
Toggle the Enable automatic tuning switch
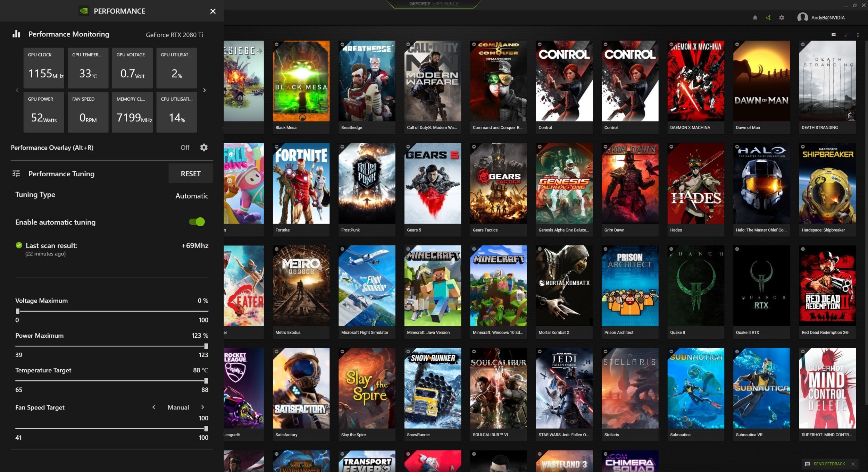(x=196, y=221)
